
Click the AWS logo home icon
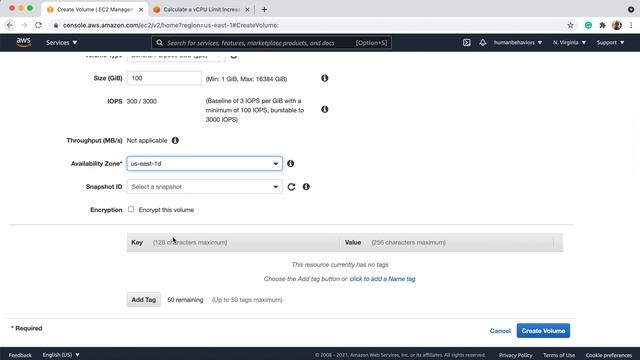tap(23, 42)
